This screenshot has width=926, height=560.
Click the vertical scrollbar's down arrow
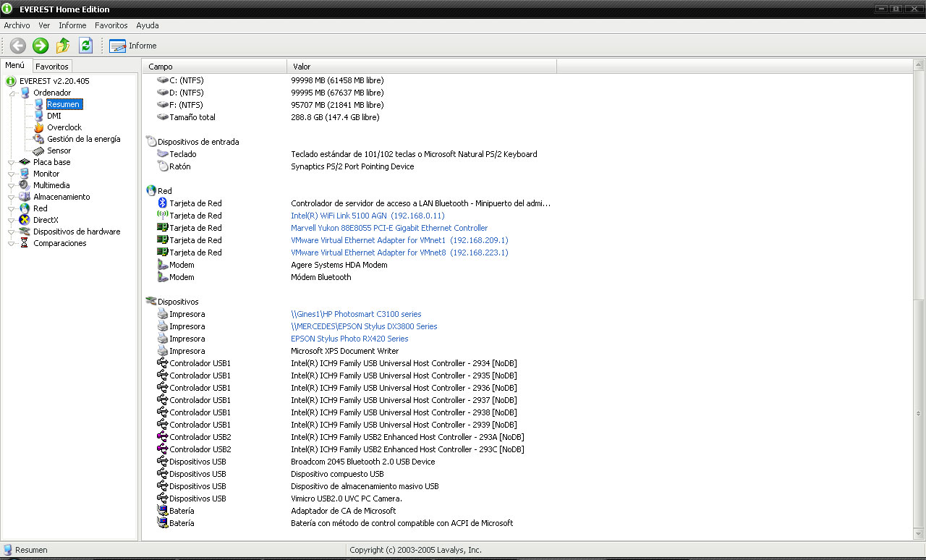tap(919, 534)
